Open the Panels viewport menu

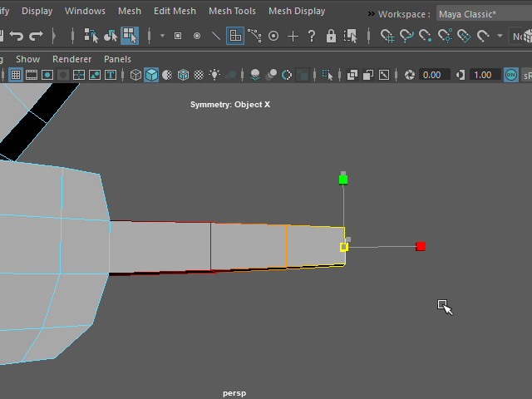click(x=117, y=59)
